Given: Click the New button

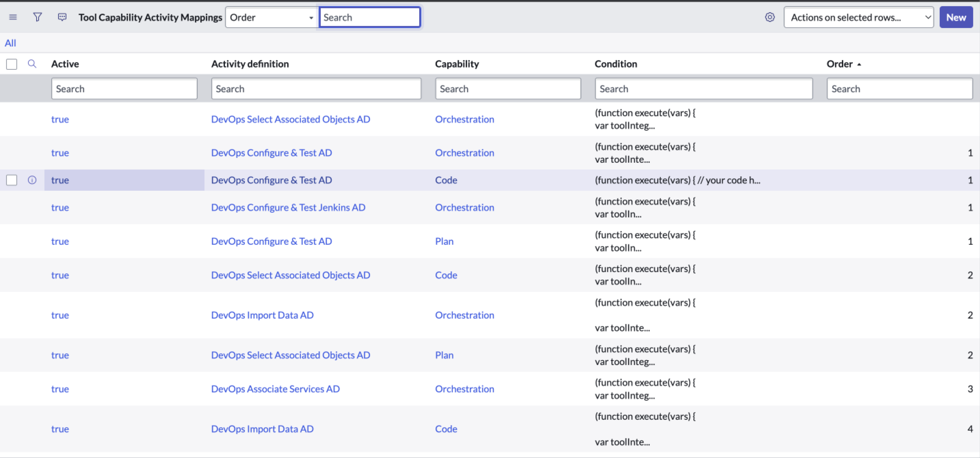Looking at the screenshot, I should 956,17.
